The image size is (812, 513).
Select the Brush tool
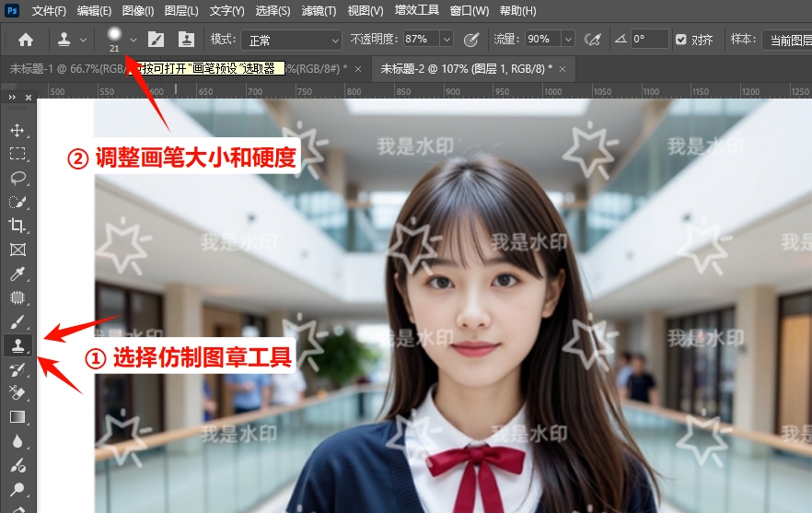(x=17, y=321)
